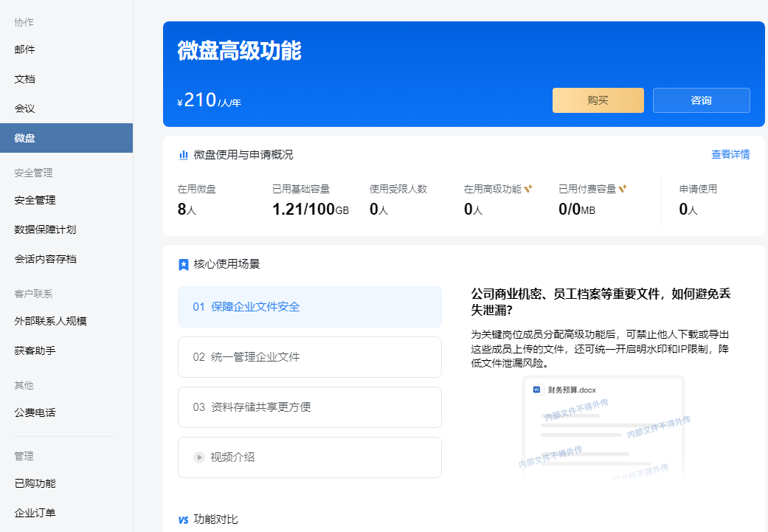Click the play icon in 视频介绍

pos(199,457)
